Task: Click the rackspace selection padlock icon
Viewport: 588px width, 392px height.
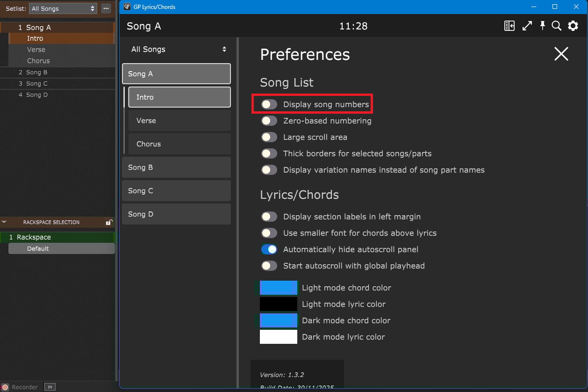Action: click(x=108, y=223)
